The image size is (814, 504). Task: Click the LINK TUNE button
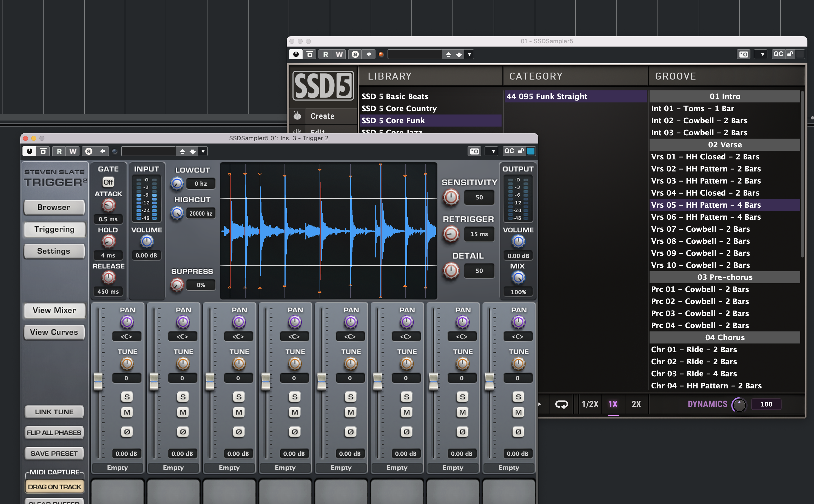click(x=54, y=412)
